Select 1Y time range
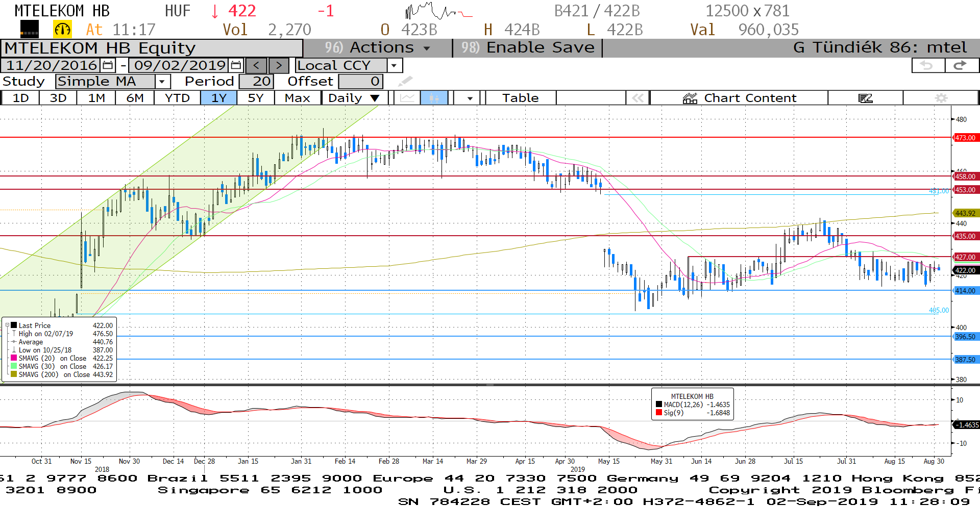Screen dimensions: 980x530 218,98
